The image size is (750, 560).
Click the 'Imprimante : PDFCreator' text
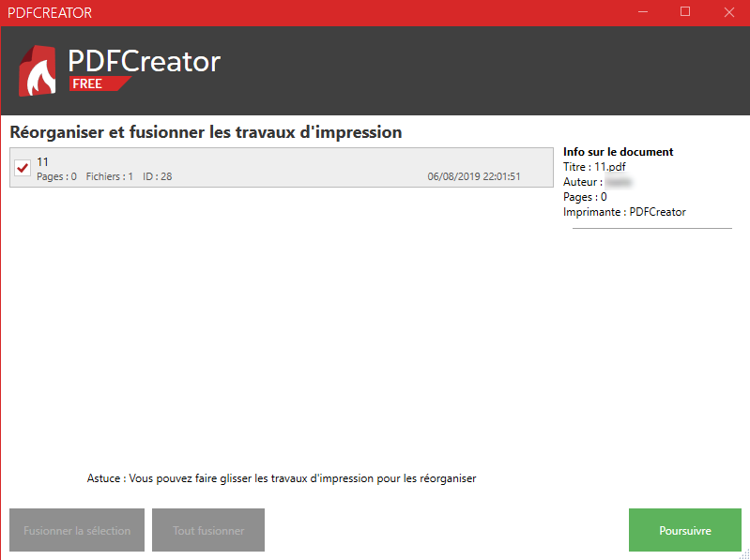624,212
